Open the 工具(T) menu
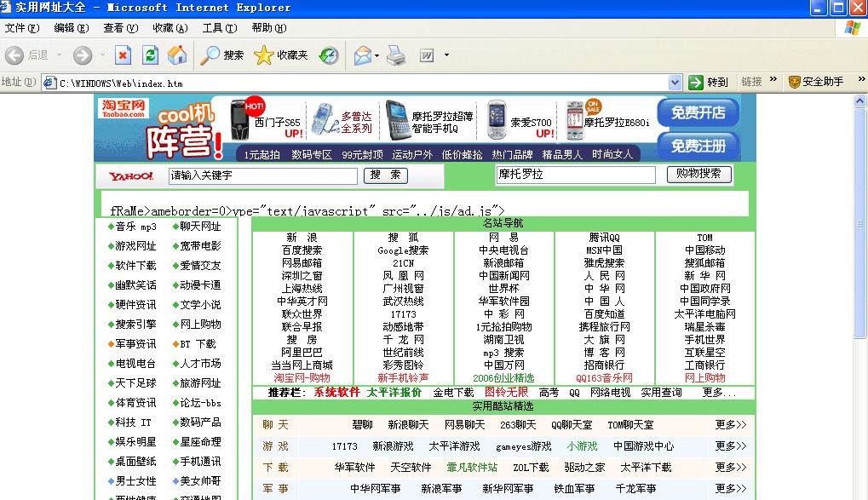868x500 pixels. pyautogui.click(x=220, y=28)
